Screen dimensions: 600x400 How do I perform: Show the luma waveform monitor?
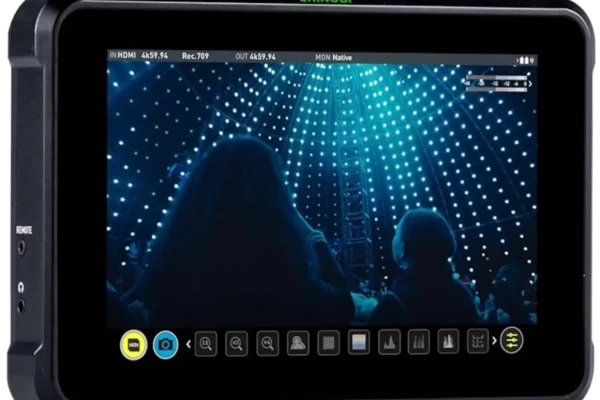pyautogui.click(x=388, y=343)
